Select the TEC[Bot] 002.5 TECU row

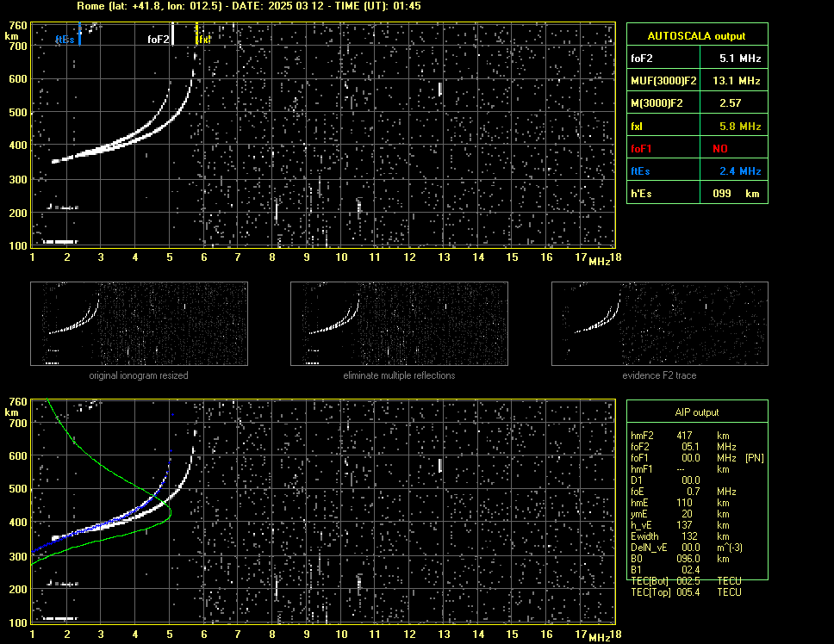686,581
